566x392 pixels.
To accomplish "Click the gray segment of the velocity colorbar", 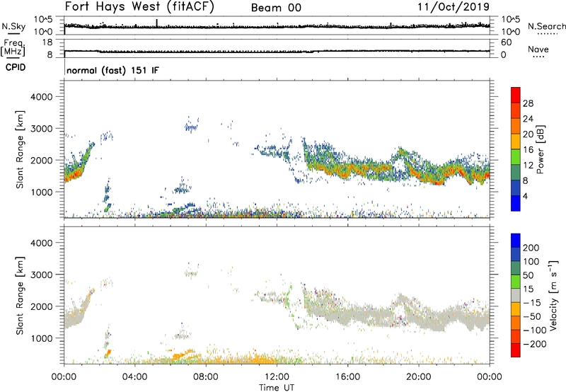I will click(516, 295).
